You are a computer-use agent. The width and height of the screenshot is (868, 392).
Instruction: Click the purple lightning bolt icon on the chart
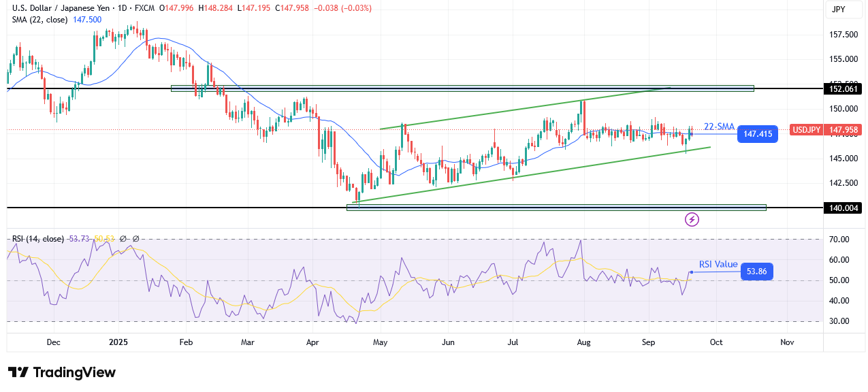pyautogui.click(x=692, y=219)
